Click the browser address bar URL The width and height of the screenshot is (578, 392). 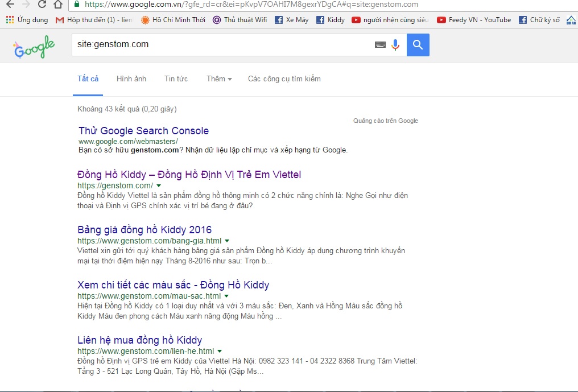click(x=251, y=5)
